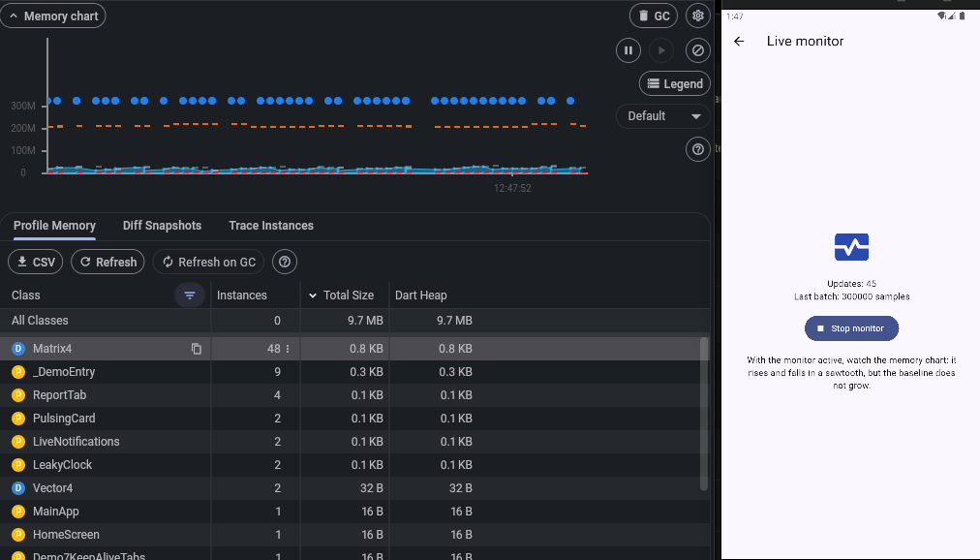Export profile as CSV

(x=36, y=262)
